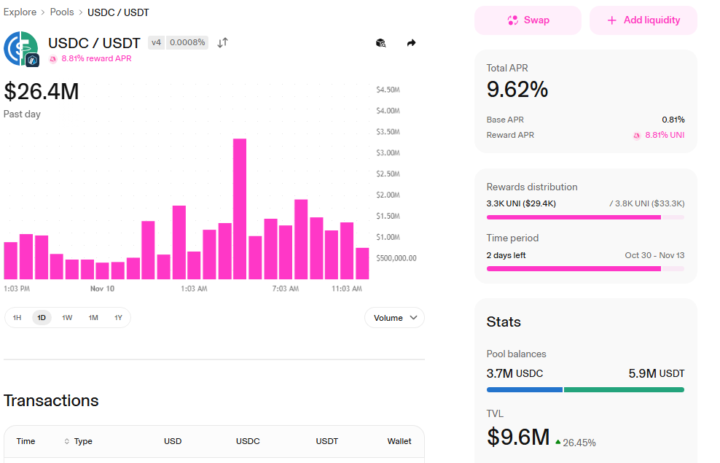Click the rewards distribution progress bar
Viewport: 720px width, 463px height.
pyautogui.click(x=585, y=217)
